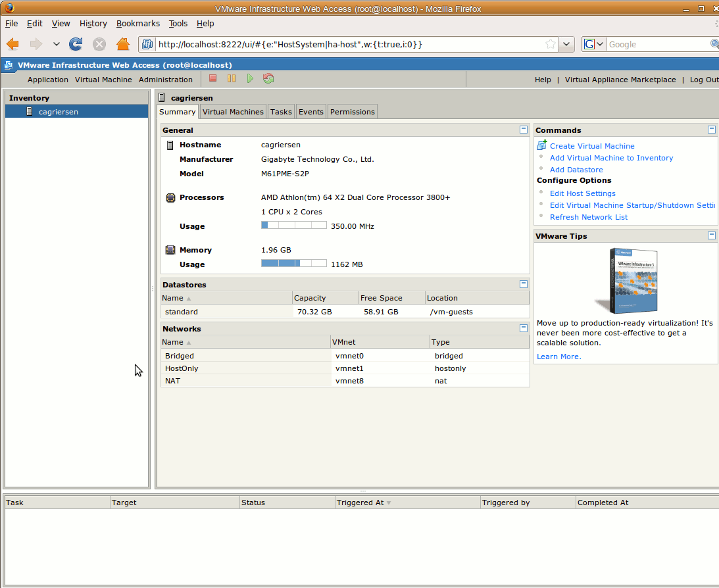
Task: Collapse the VMware Tips panel
Action: click(712, 235)
